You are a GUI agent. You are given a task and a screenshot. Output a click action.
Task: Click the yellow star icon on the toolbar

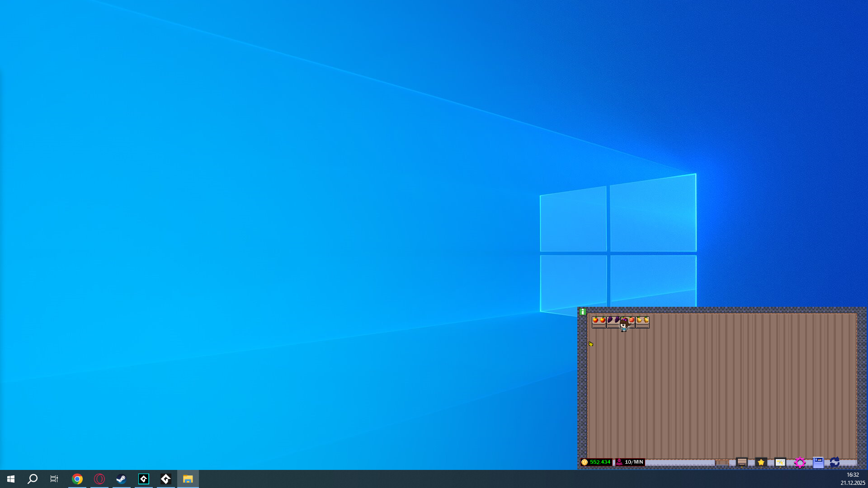pyautogui.click(x=761, y=463)
